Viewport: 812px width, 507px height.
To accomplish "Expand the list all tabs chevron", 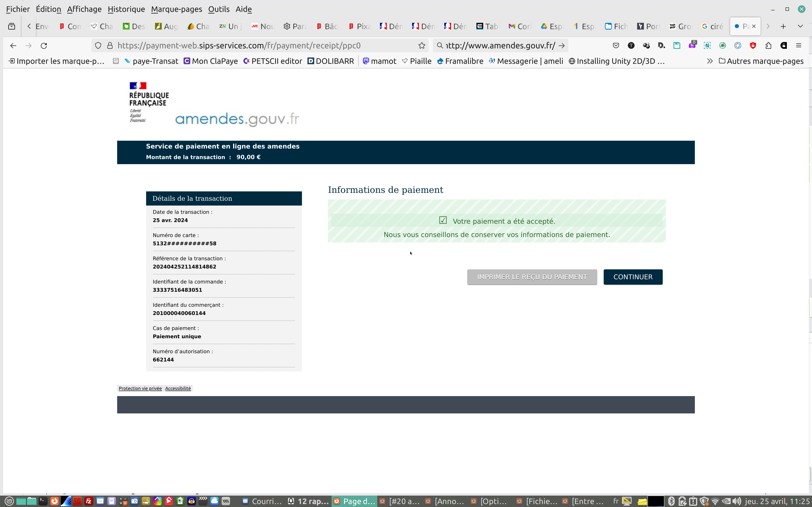I will point(800,26).
